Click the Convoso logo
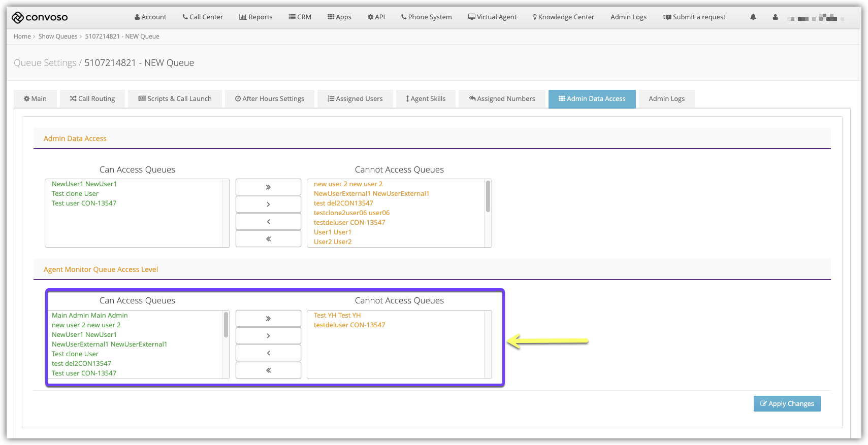The width and height of the screenshot is (868, 445). click(40, 17)
